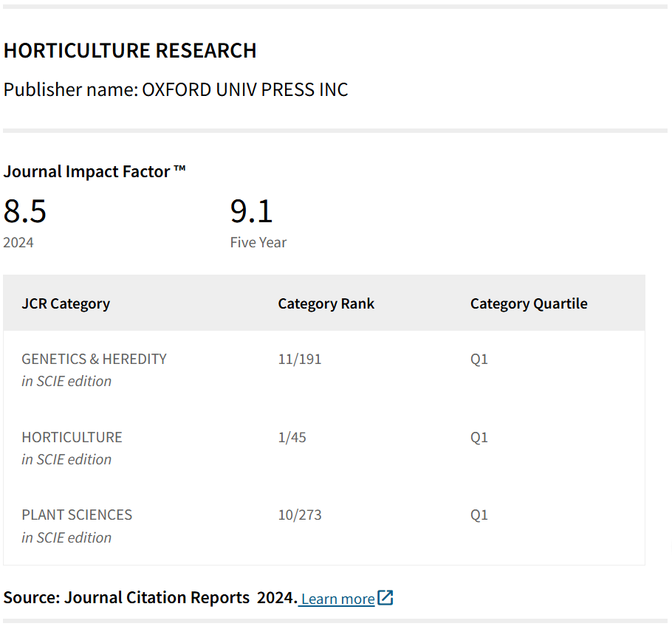
Task: Click the 1/45 category rank
Action: (292, 437)
